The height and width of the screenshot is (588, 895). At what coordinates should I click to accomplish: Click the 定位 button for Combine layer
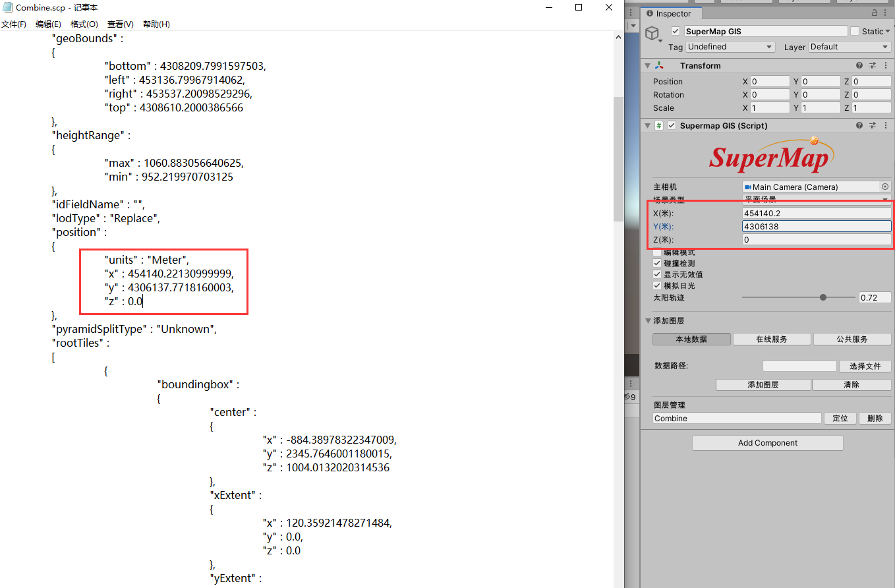(840, 418)
